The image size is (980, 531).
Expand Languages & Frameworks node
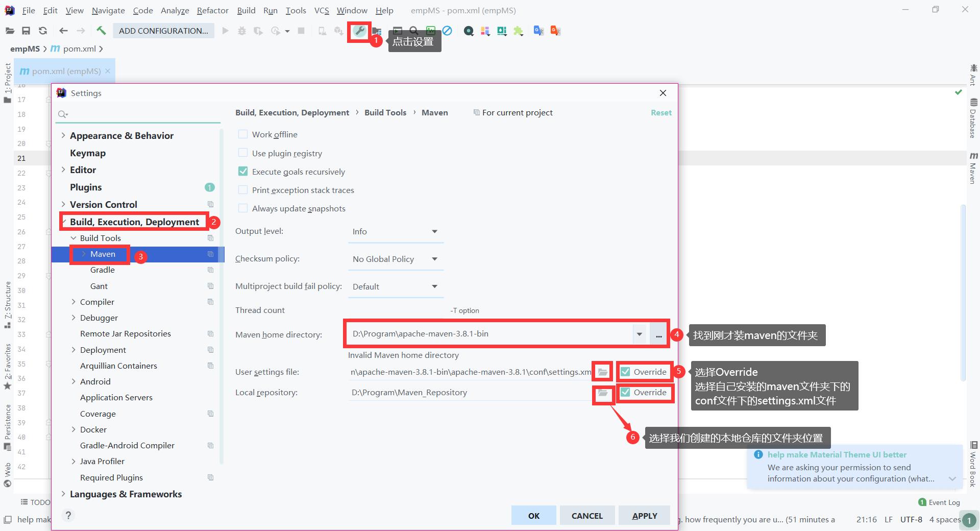[63, 494]
